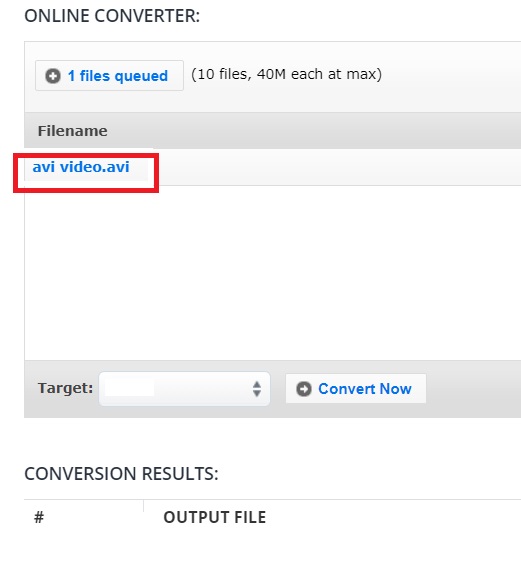The height and width of the screenshot is (563, 521).
Task: Click the empty file queue area
Action: click(x=273, y=273)
